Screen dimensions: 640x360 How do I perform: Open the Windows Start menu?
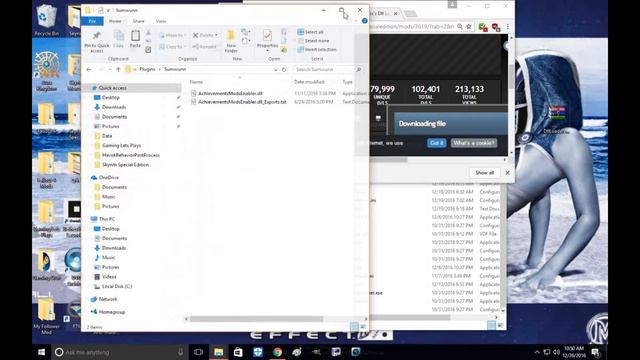tap(41, 352)
